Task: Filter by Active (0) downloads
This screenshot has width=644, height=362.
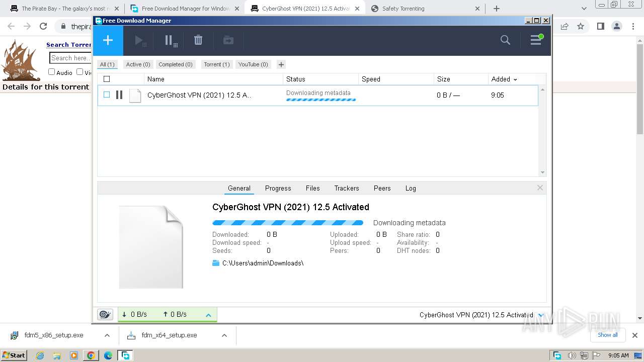Action: pyautogui.click(x=138, y=64)
